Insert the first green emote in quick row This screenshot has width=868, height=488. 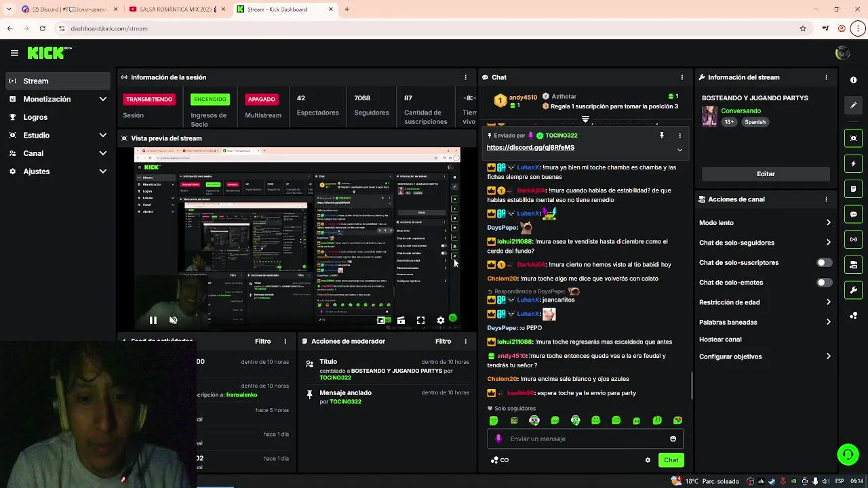coord(494,420)
